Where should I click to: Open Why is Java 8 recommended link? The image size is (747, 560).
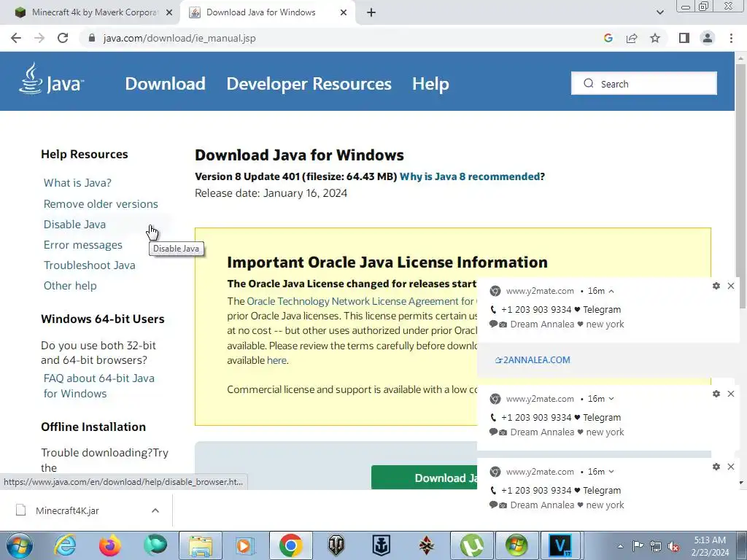coord(469,176)
